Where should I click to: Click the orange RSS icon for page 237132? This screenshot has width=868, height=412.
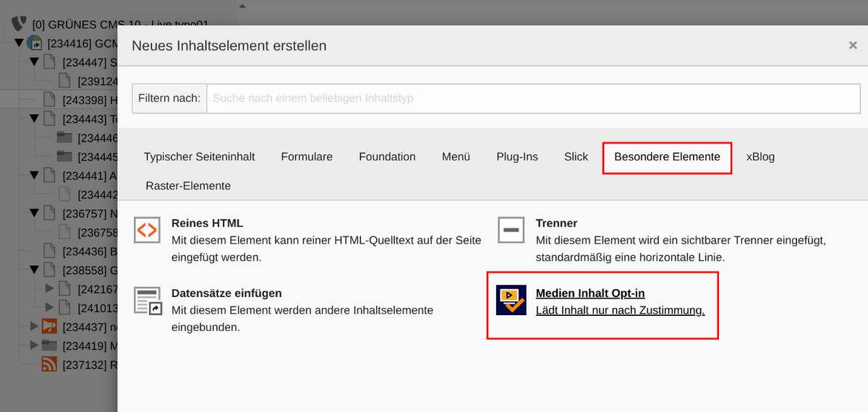pyautogui.click(x=49, y=364)
